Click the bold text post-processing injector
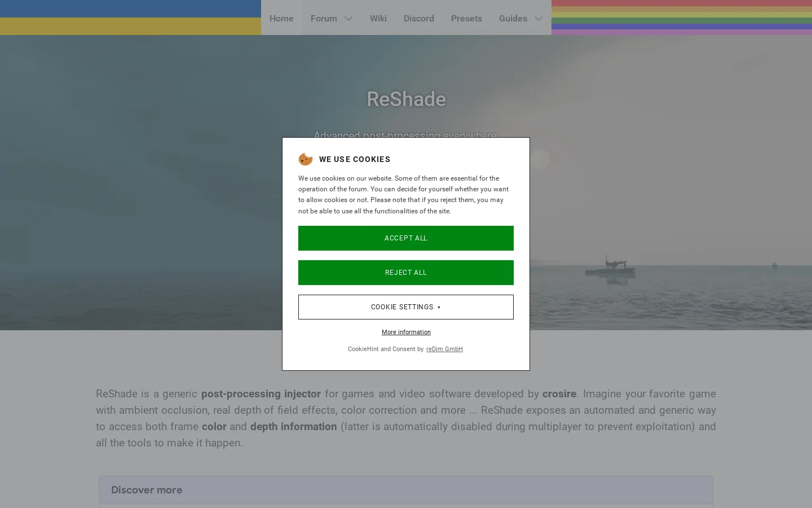 [261, 393]
